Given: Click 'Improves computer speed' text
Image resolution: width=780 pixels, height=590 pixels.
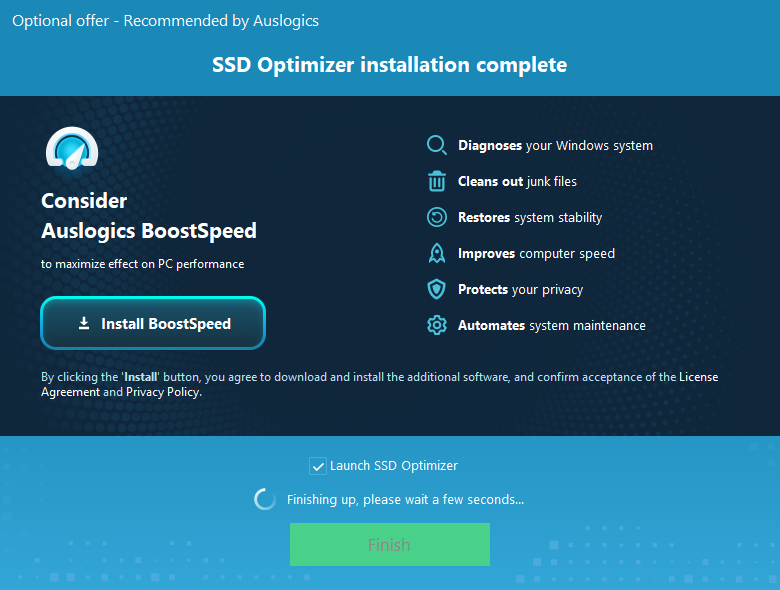Looking at the screenshot, I should click(x=536, y=254).
